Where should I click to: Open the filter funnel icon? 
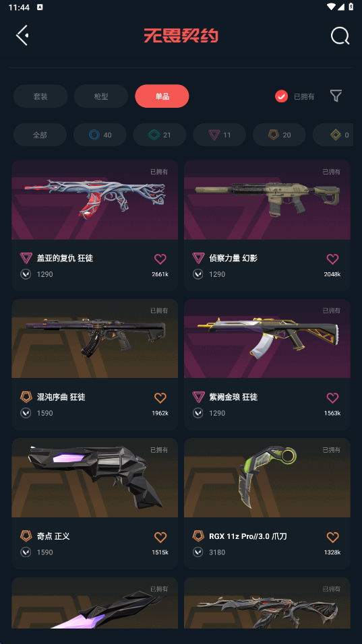336,96
